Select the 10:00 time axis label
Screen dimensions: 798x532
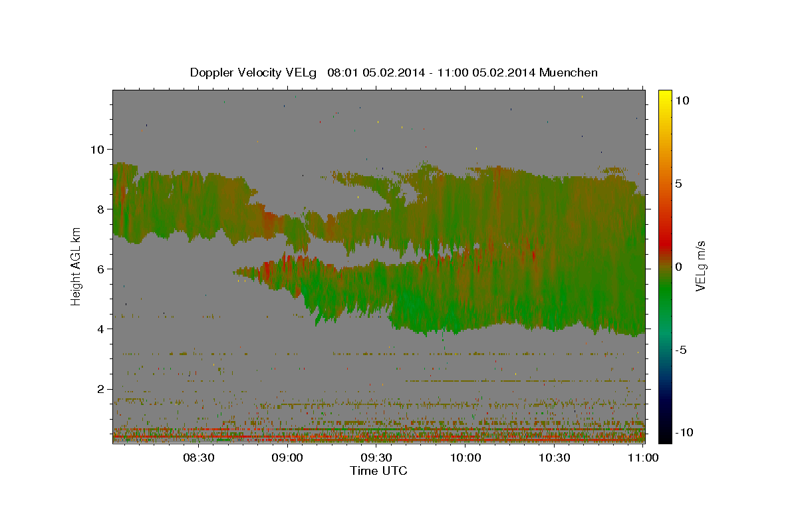tap(465, 458)
